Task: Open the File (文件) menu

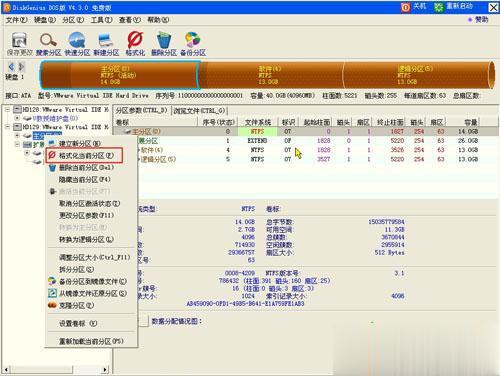Action: (16, 20)
